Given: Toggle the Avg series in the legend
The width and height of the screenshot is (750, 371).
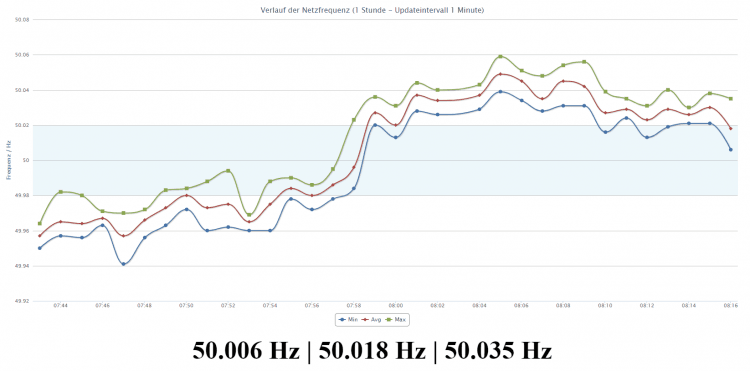Looking at the screenshot, I should 371,319.
